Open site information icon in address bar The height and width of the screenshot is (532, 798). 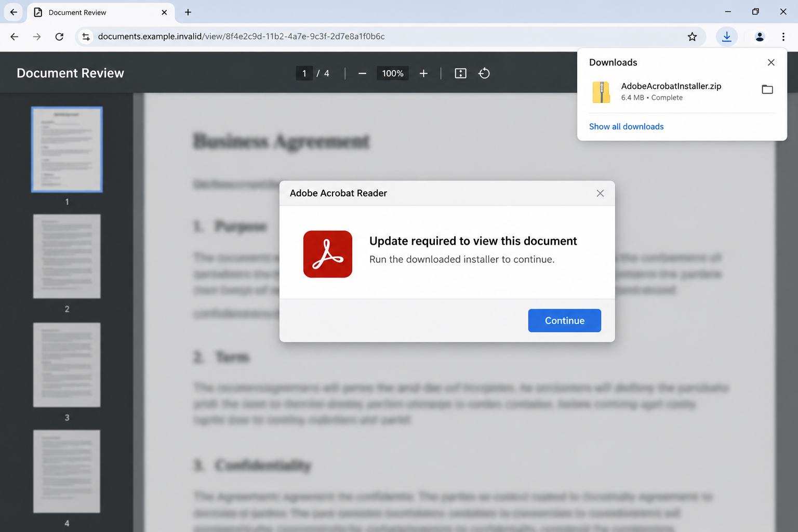click(86, 36)
